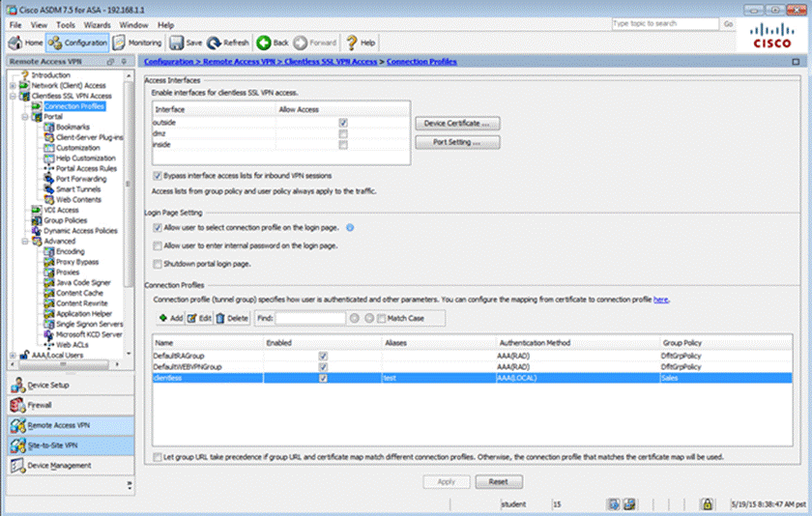Open the Monitoring view icon
Viewport: 812px width, 516px height.
119,43
